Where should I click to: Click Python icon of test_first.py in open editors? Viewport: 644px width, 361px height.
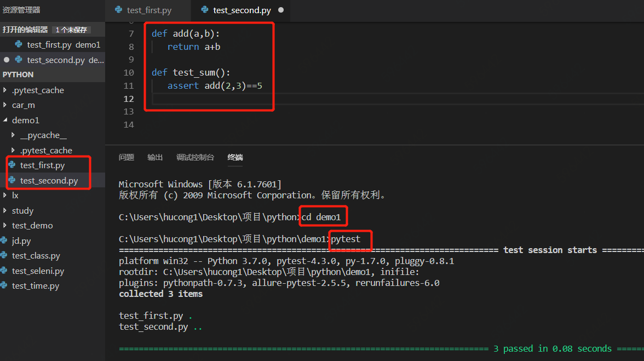pyautogui.click(x=19, y=45)
